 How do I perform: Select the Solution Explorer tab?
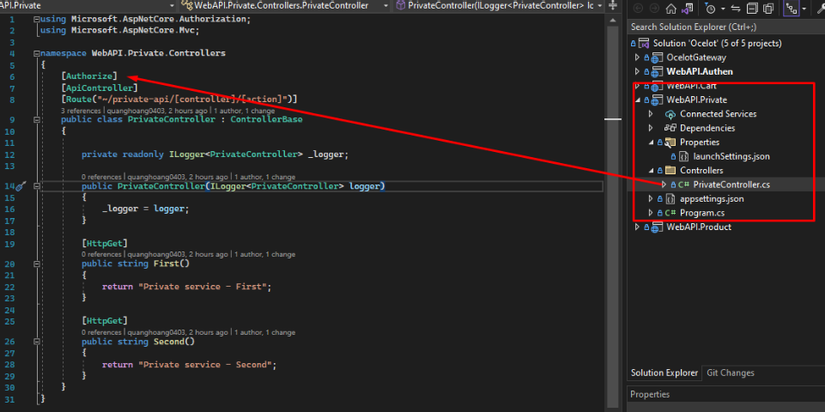[664, 373]
